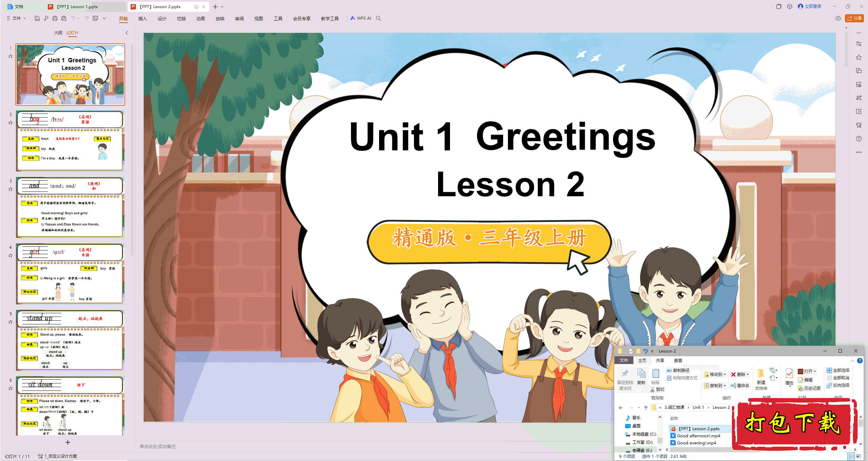Open the help question icon in WPS right sidebar

coord(859,139)
